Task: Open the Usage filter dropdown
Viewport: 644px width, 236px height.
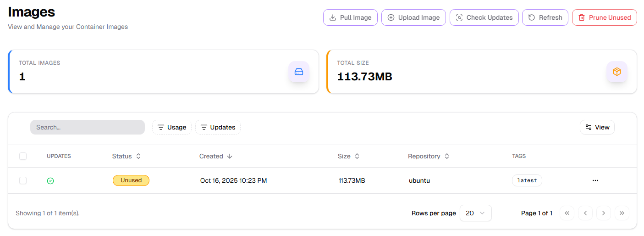Action: click(172, 127)
